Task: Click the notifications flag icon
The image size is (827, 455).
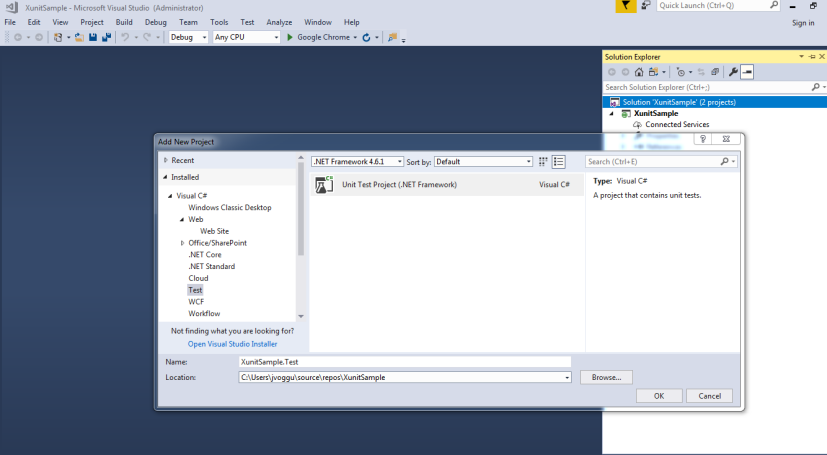Action: tap(626, 6)
